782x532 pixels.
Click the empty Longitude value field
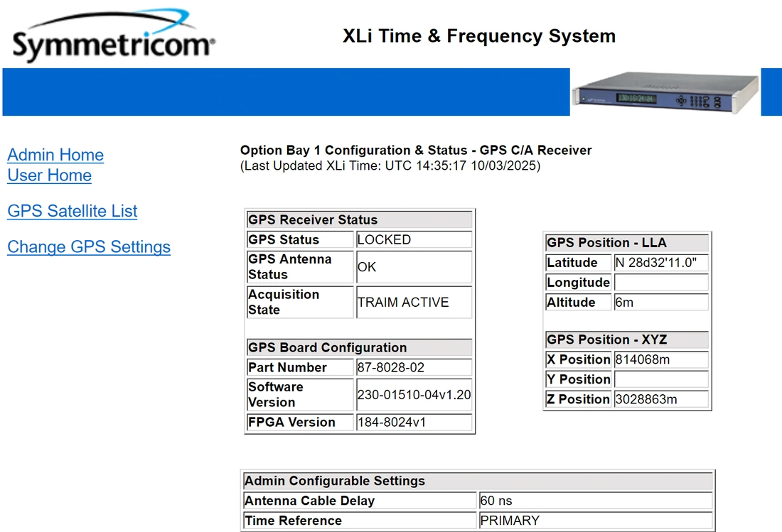click(661, 283)
